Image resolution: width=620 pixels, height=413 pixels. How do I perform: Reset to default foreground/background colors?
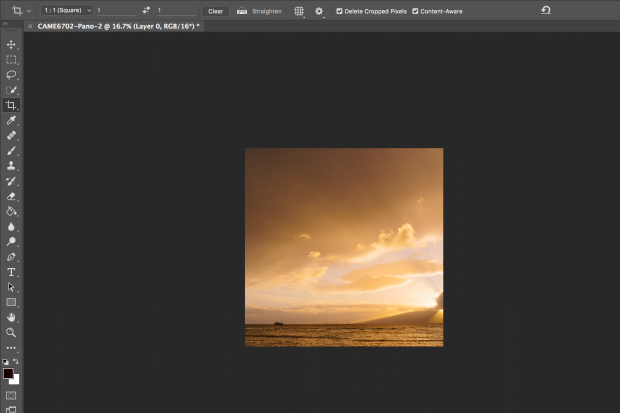[x=6, y=362]
